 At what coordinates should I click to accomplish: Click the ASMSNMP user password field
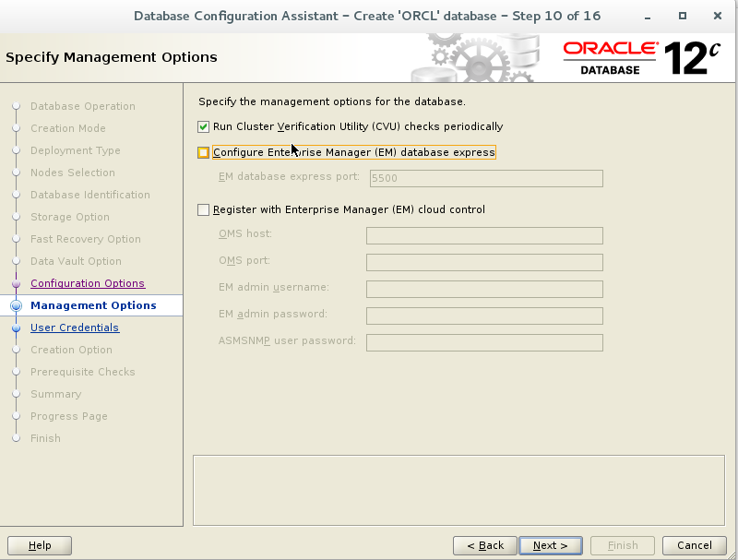click(x=485, y=342)
